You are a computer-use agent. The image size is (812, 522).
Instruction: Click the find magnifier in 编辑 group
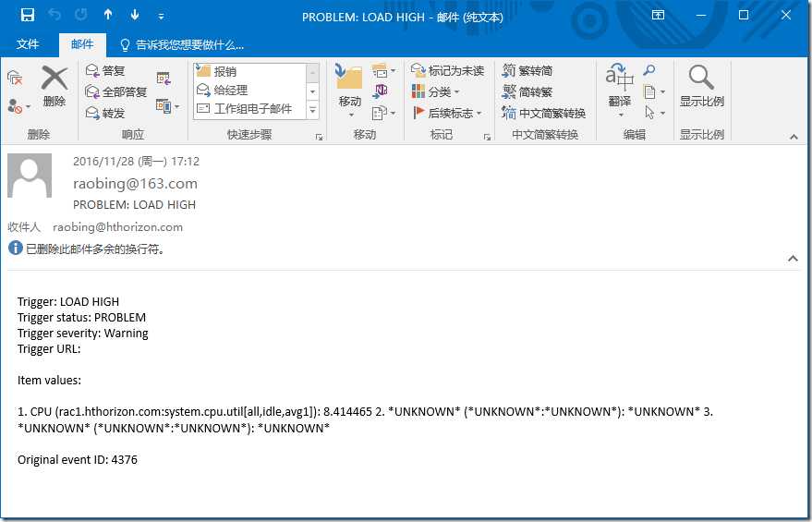pyautogui.click(x=649, y=70)
